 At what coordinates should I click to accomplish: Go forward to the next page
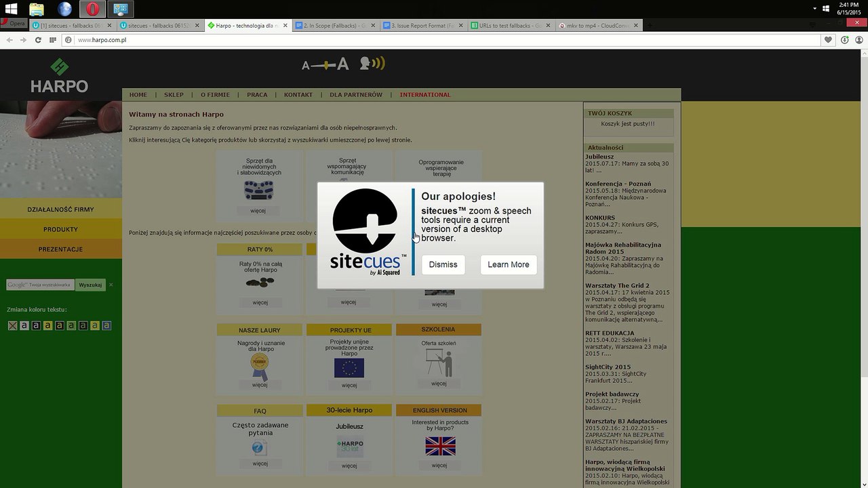click(23, 40)
